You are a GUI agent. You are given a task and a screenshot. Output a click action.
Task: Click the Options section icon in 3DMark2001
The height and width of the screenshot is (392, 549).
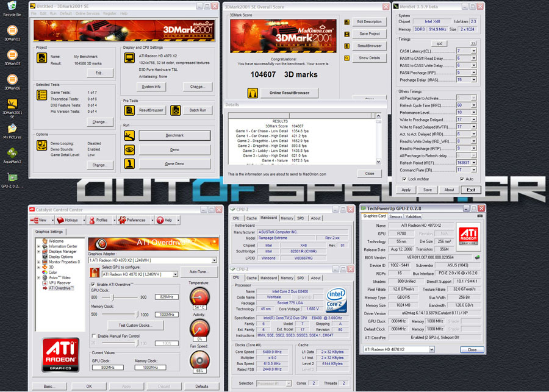coord(41,145)
